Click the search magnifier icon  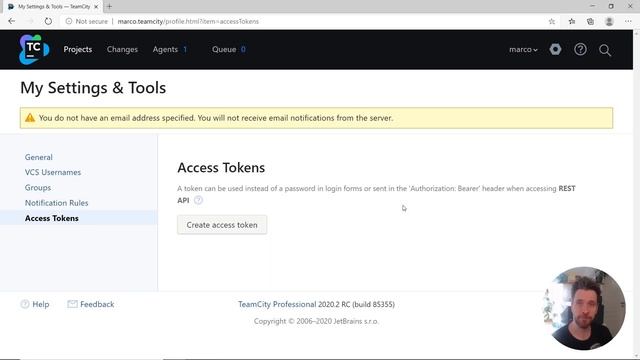pyautogui.click(x=605, y=50)
